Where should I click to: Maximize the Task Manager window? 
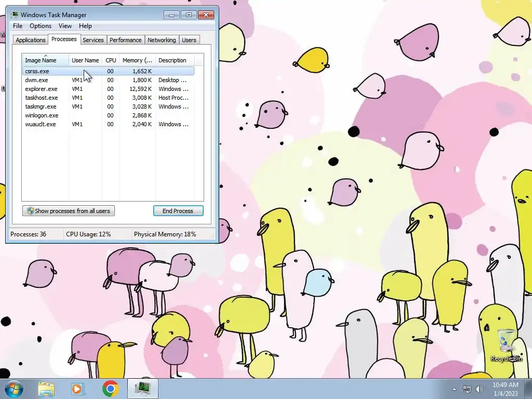(x=189, y=15)
